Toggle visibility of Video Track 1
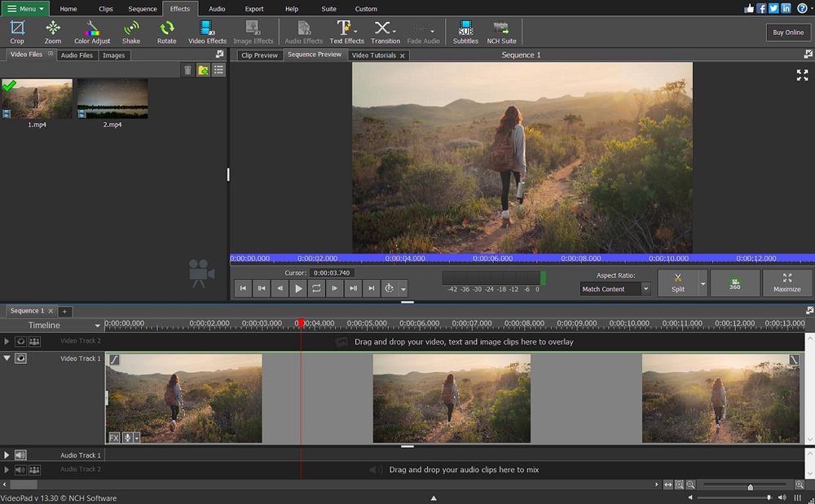Screen dimensions: 815x504 tap(20, 358)
